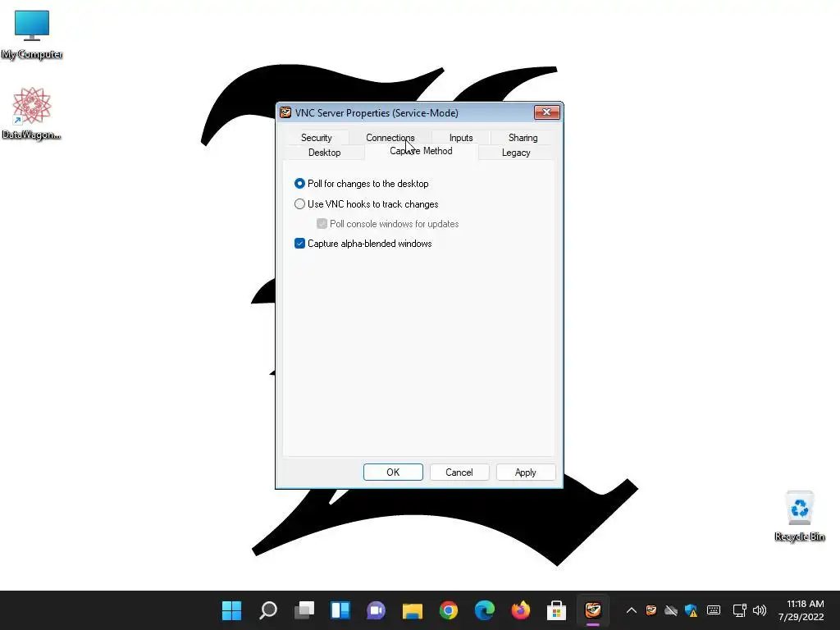This screenshot has height=630, width=840.
Task: Open the Windows Security tray icon
Action: (x=691, y=610)
